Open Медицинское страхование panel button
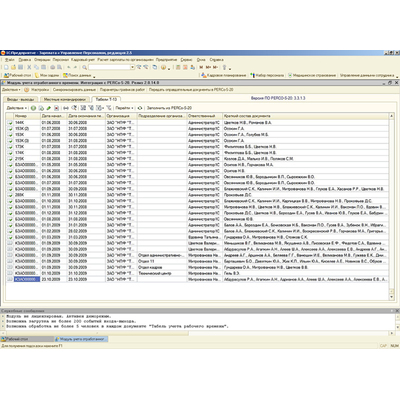Viewport: 400px width, 400px height. pyautogui.click(x=312, y=75)
